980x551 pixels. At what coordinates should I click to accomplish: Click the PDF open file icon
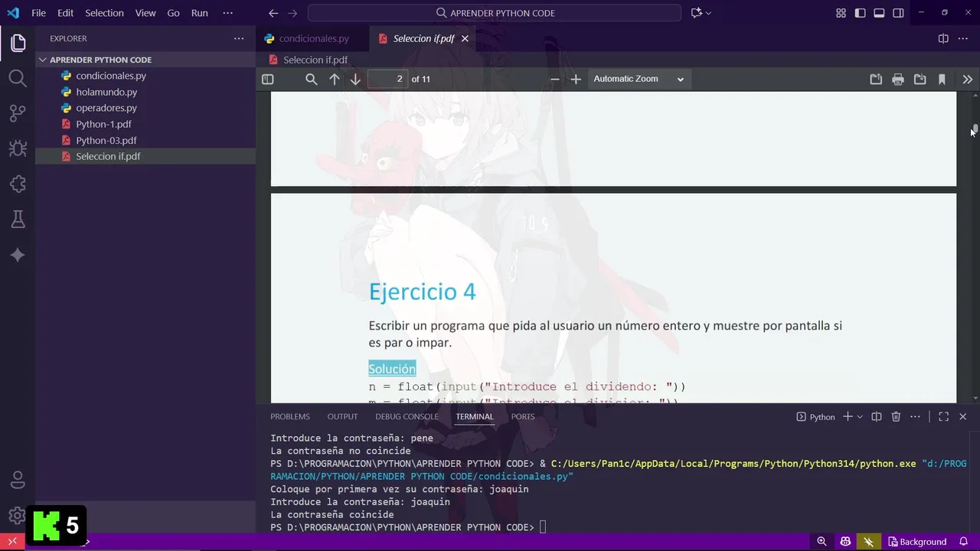(x=876, y=79)
